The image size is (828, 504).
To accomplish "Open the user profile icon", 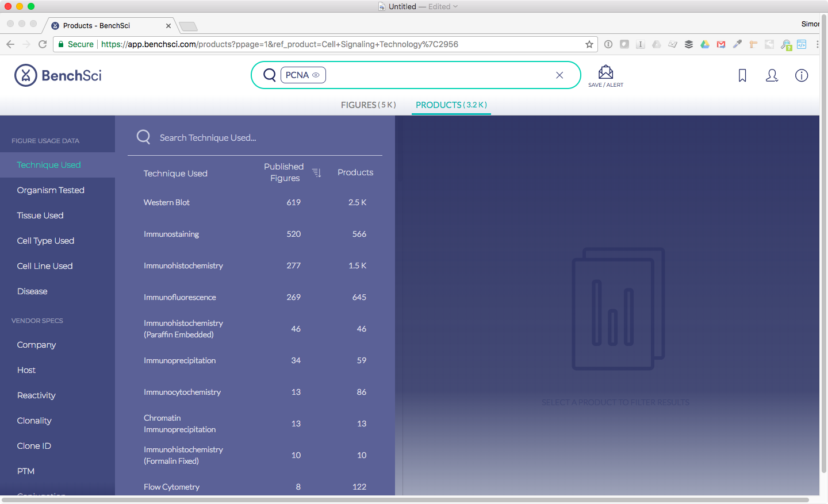I will (772, 75).
